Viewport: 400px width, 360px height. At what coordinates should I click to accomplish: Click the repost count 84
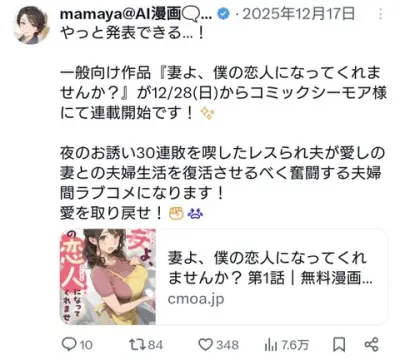click(155, 345)
